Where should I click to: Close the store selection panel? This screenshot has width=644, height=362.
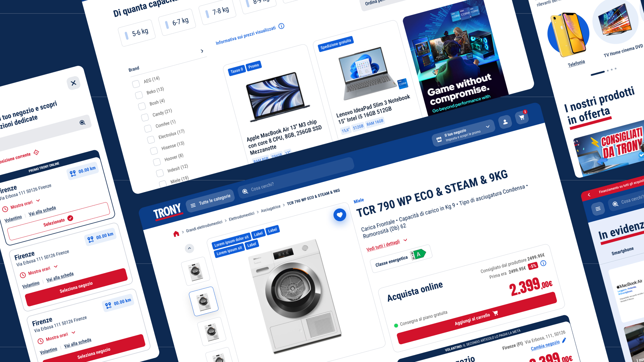[x=73, y=83]
